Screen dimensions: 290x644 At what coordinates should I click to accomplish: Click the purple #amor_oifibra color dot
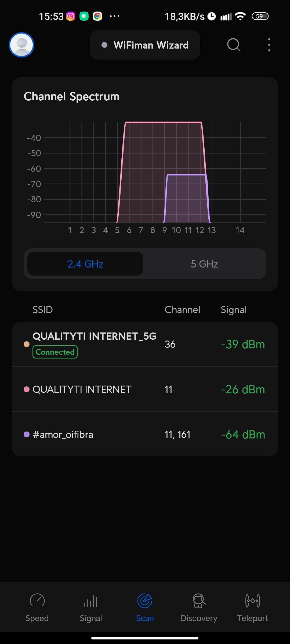(x=27, y=434)
